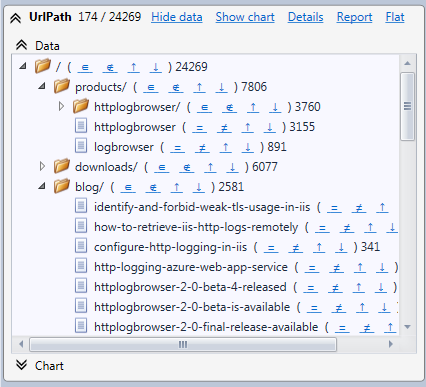426x387 pixels.
Task: Click the Show chart link
Action: tap(245, 17)
